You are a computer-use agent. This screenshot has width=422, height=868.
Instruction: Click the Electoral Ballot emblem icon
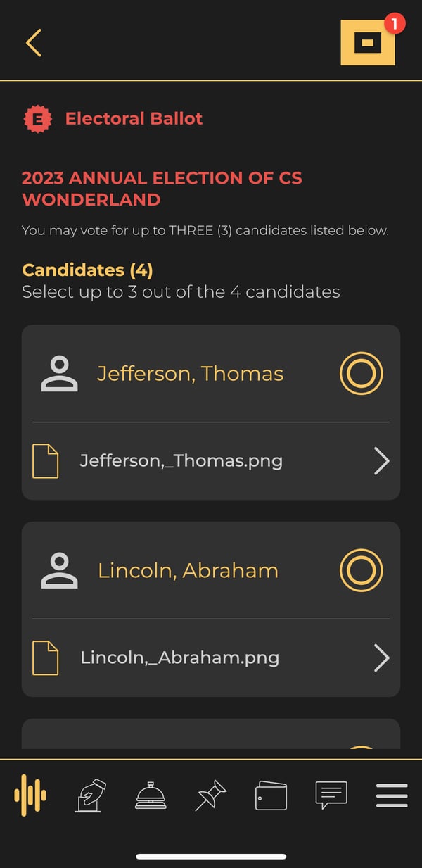pyautogui.click(x=39, y=118)
